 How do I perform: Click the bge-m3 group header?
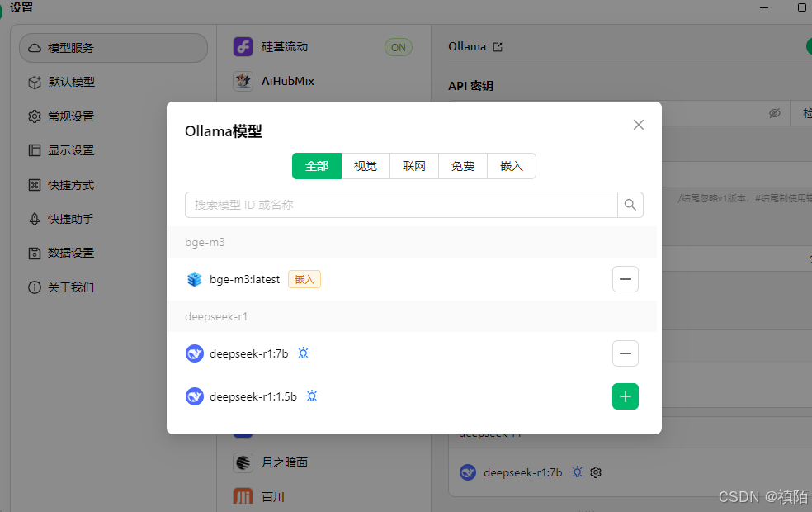point(412,242)
